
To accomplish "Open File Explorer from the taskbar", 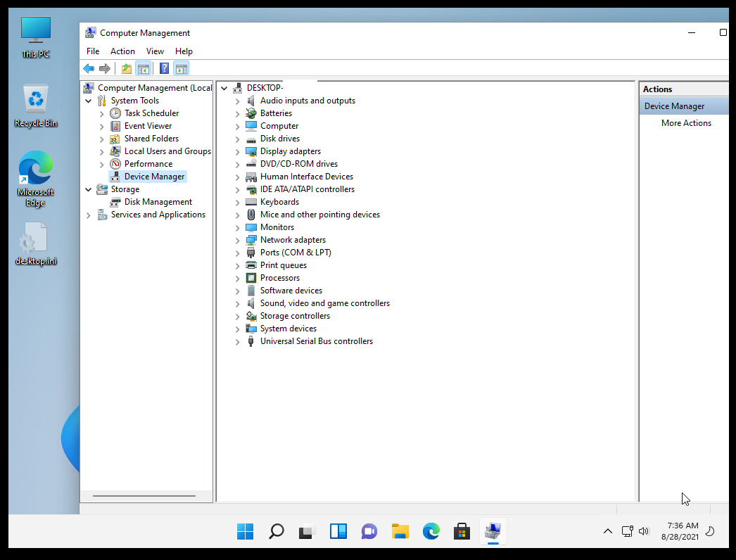I will pyautogui.click(x=400, y=531).
